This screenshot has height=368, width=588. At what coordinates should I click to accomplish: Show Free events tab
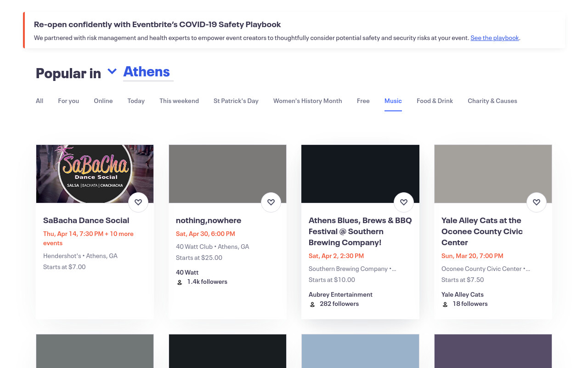coord(363,101)
